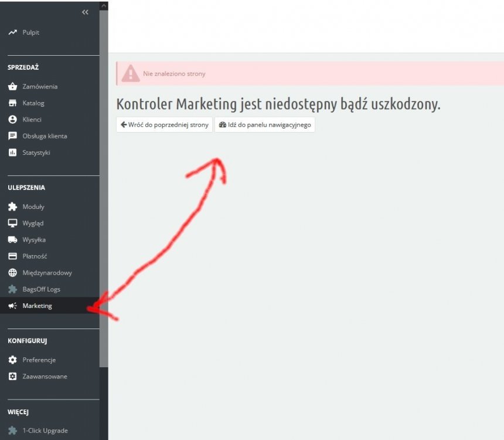This screenshot has width=504, height=440.
Task: Click the Wysyłka truck icon
Action: pyautogui.click(x=12, y=240)
